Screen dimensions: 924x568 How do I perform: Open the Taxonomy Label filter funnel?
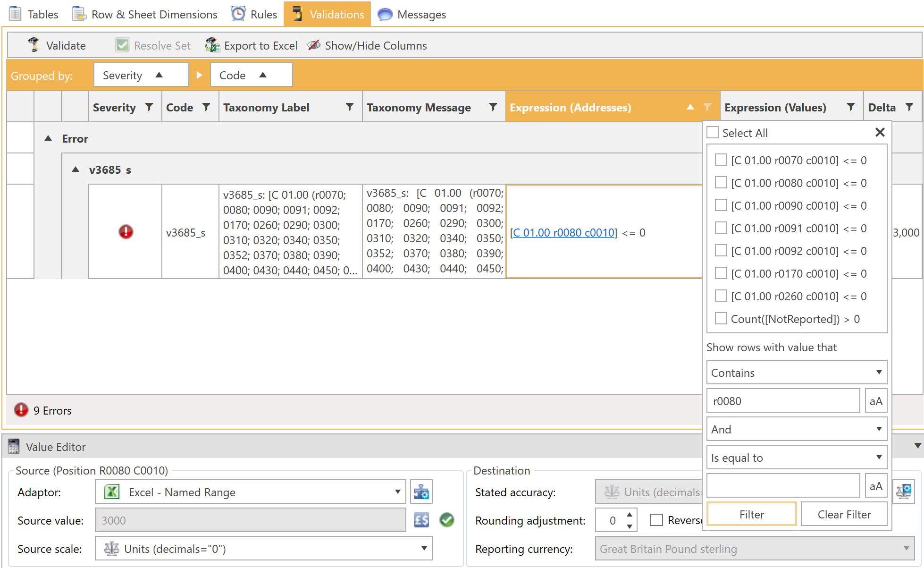350,107
